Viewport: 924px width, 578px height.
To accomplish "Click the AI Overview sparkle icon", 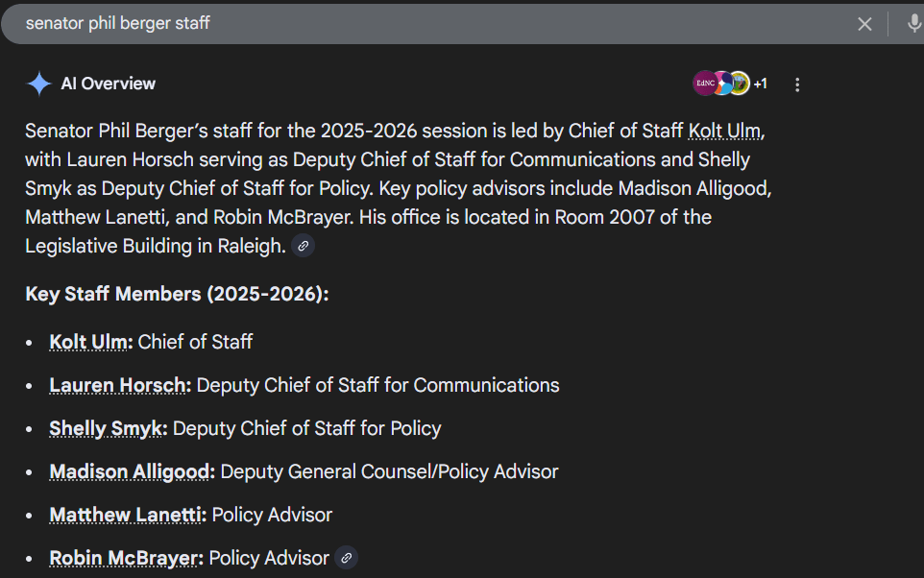I will [x=39, y=84].
